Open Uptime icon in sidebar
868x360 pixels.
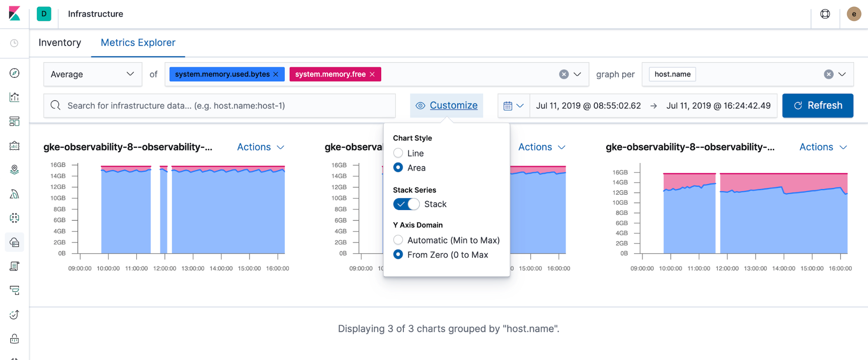(14, 314)
